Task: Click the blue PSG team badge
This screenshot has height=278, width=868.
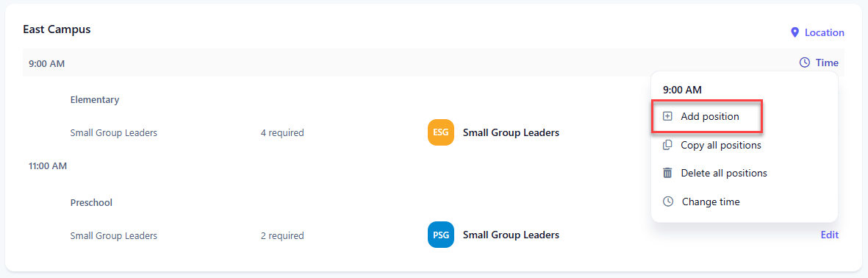Action: [x=441, y=235]
